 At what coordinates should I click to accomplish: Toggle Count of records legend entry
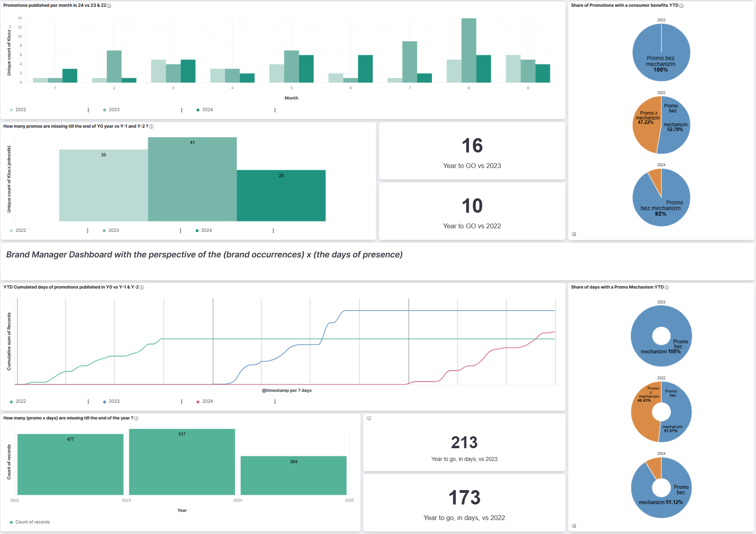[33, 522]
